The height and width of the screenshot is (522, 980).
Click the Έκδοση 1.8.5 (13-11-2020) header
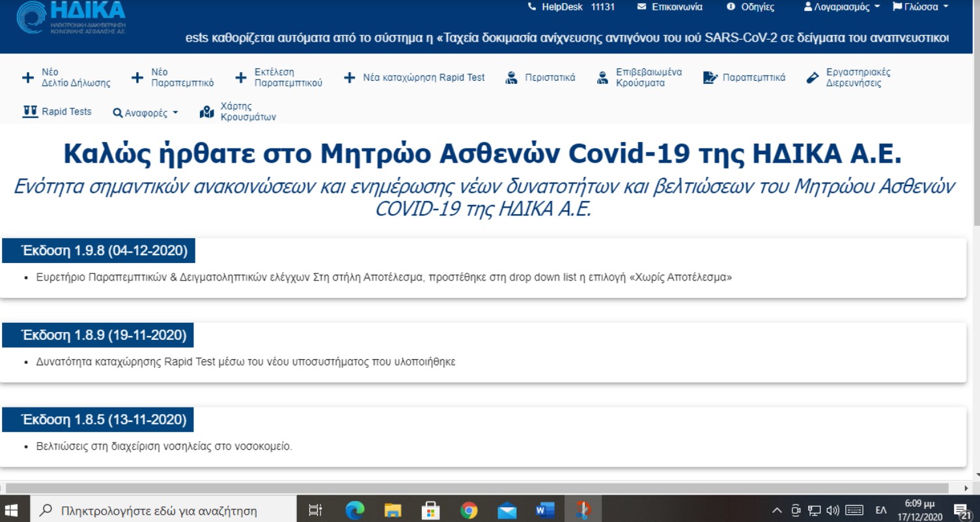[x=98, y=420]
